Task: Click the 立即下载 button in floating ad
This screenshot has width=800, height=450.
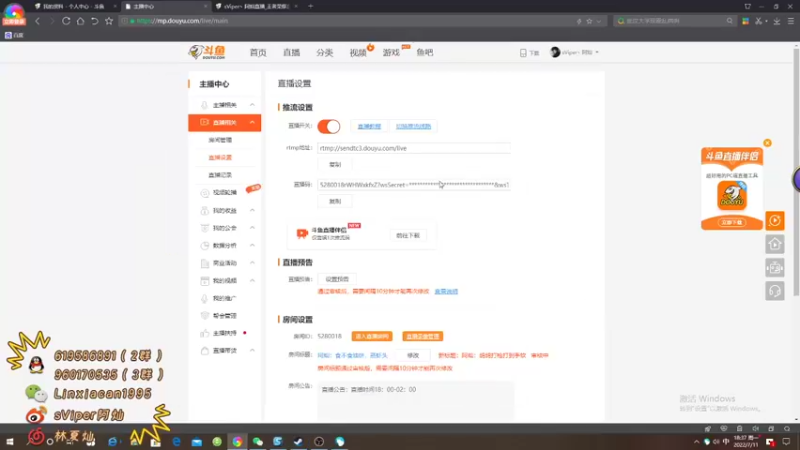Action: pyautogui.click(x=732, y=222)
